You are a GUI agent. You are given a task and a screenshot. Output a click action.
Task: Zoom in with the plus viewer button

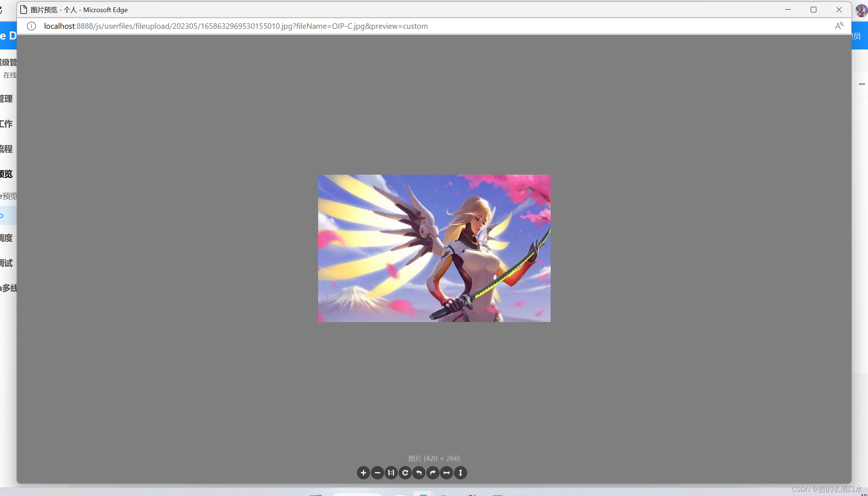[363, 472]
